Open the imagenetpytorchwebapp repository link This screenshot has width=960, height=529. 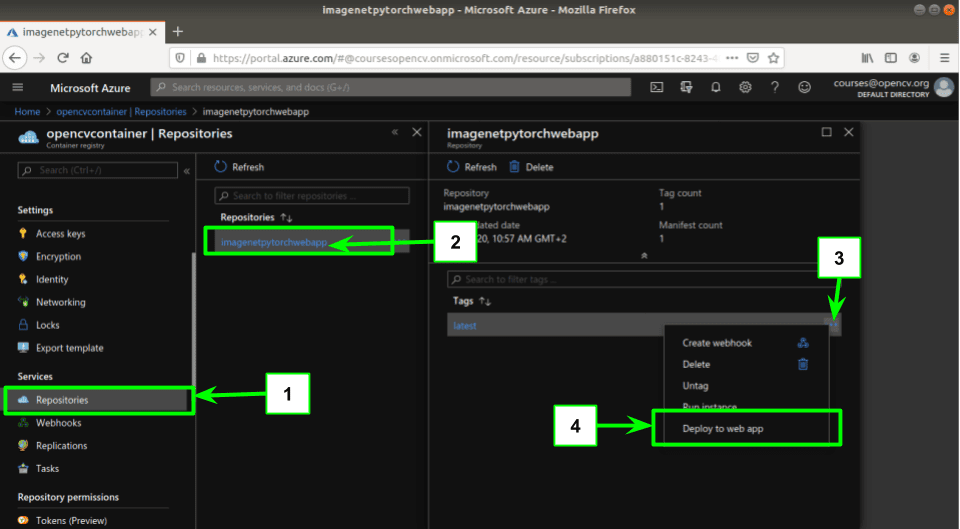274,242
